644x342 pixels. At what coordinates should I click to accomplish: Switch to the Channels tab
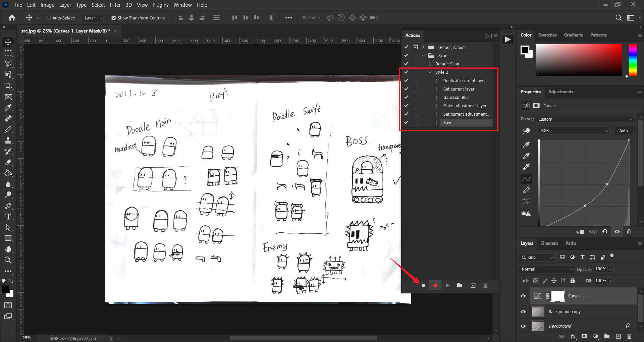coord(549,243)
